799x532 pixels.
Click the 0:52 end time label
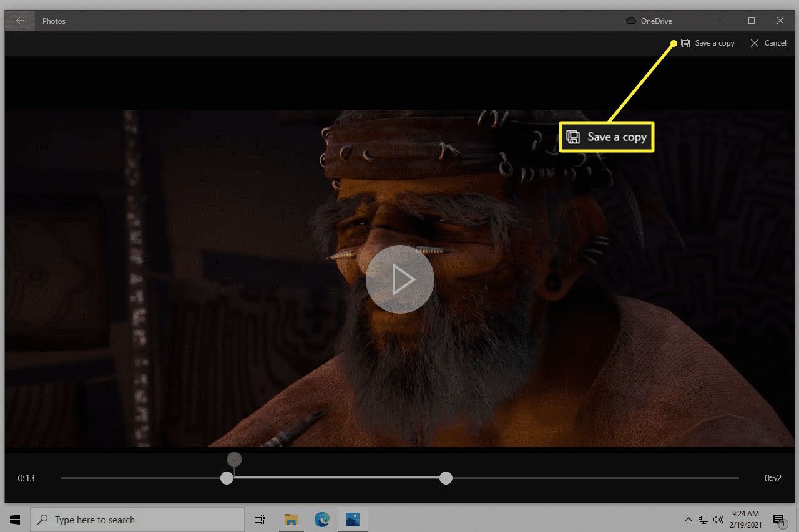point(773,478)
